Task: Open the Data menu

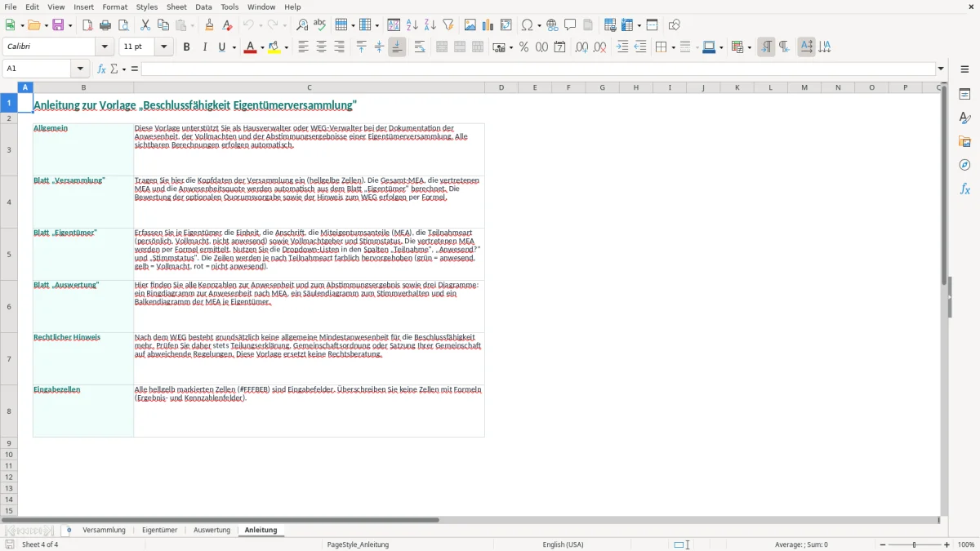Action: point(203,7)
